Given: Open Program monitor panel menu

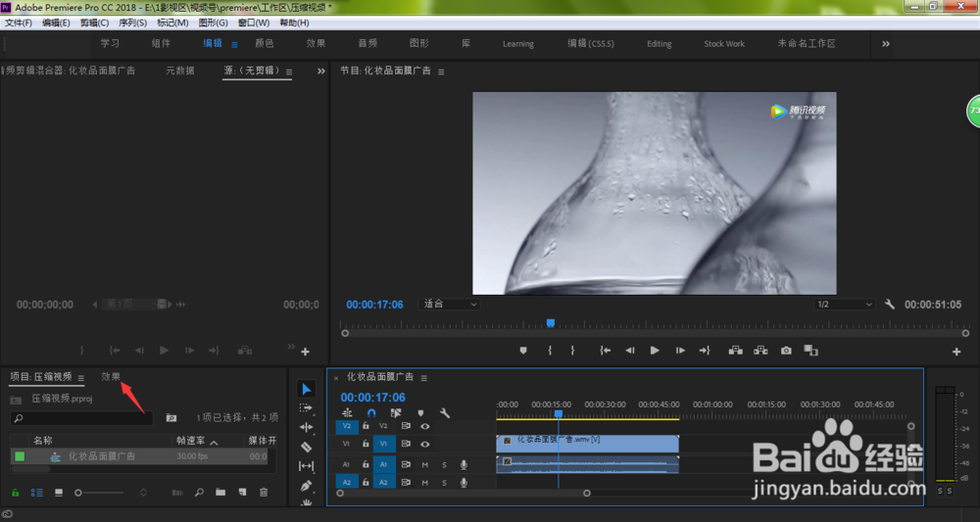Looking at the screenshot, I should point(441,71).
